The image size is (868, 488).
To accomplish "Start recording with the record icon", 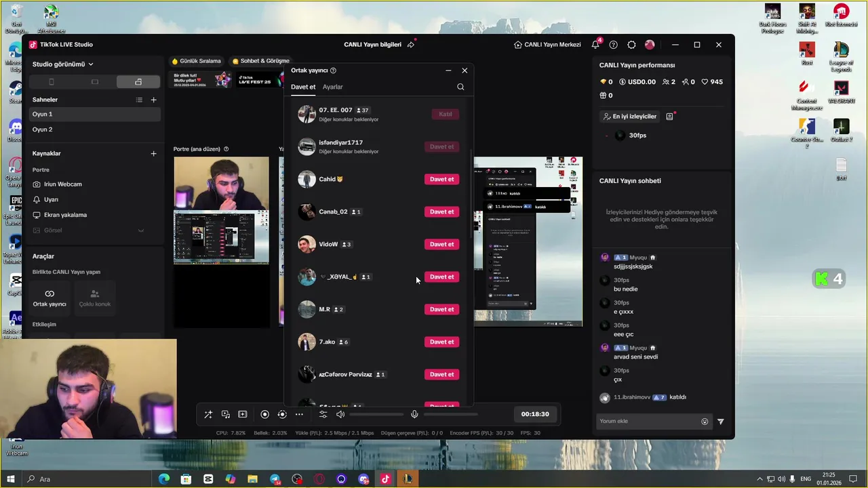I will point(264,414).
